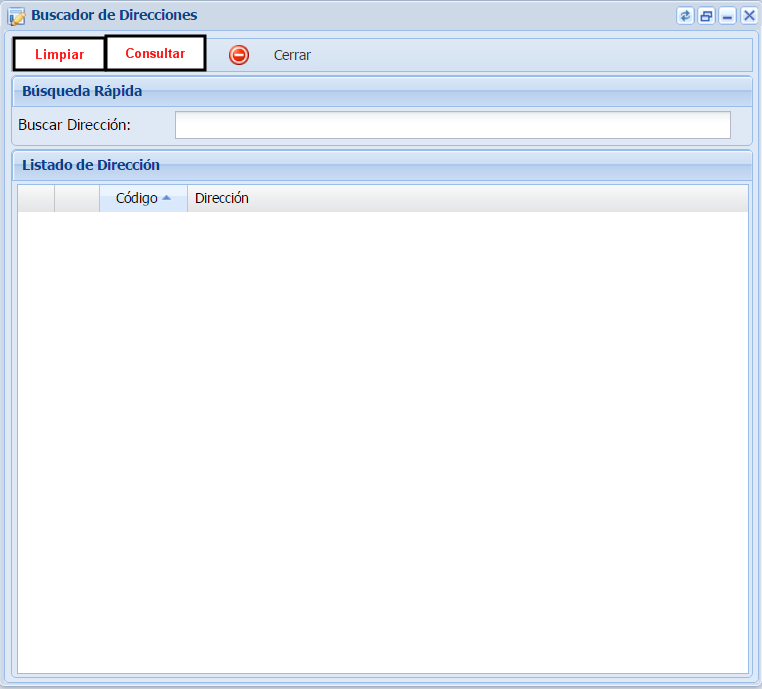Click the refresh icon in the title bar
Screen dimensions: 762x689
tap(685, 16)
